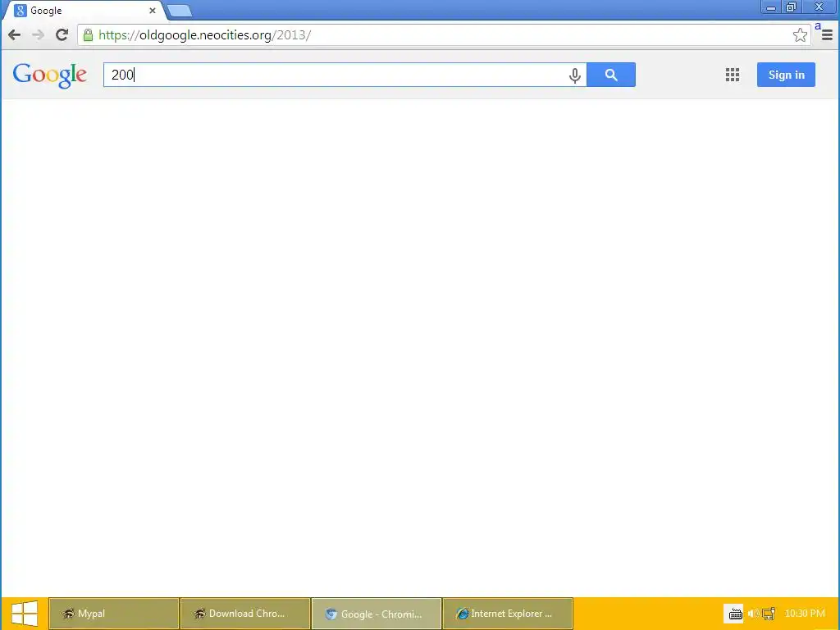
Task: Click the volume speaker tray icon
Action: coord(753,614)
